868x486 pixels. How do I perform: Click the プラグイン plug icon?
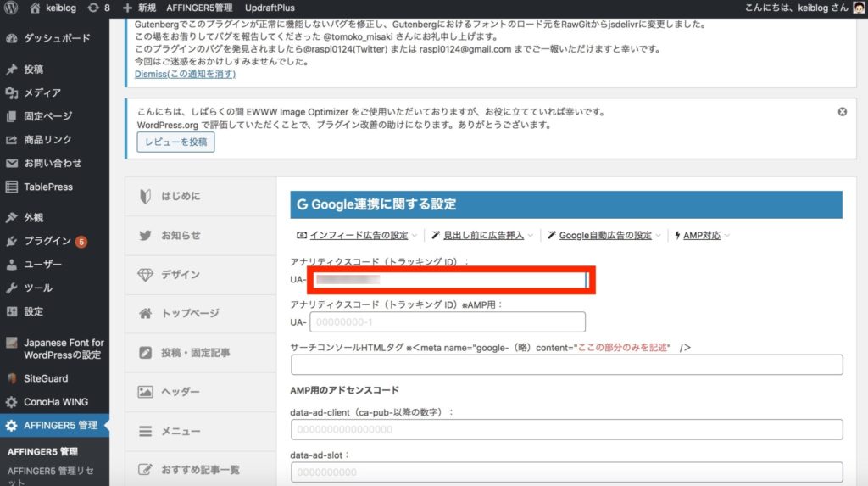(x=12, y=241)
